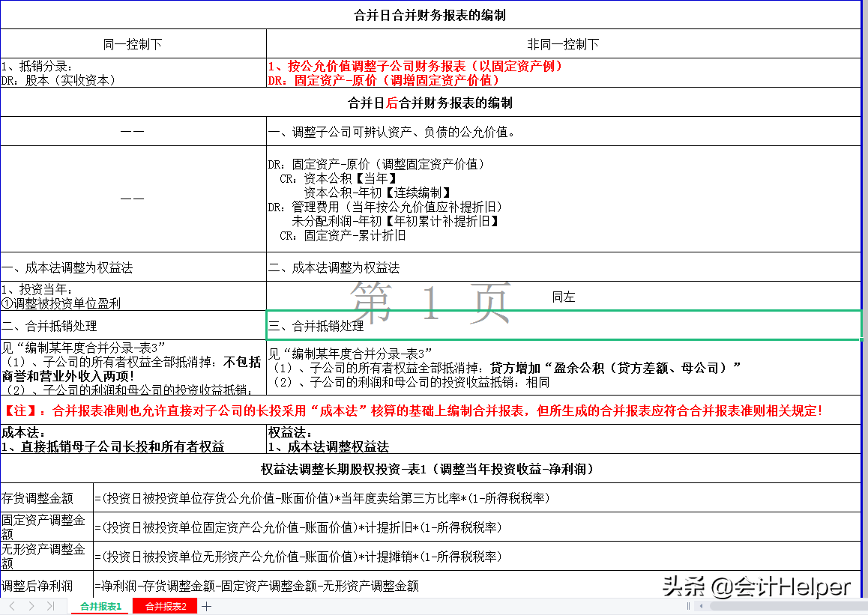Select the 同一控制下 header cell

tap(132, 43)
